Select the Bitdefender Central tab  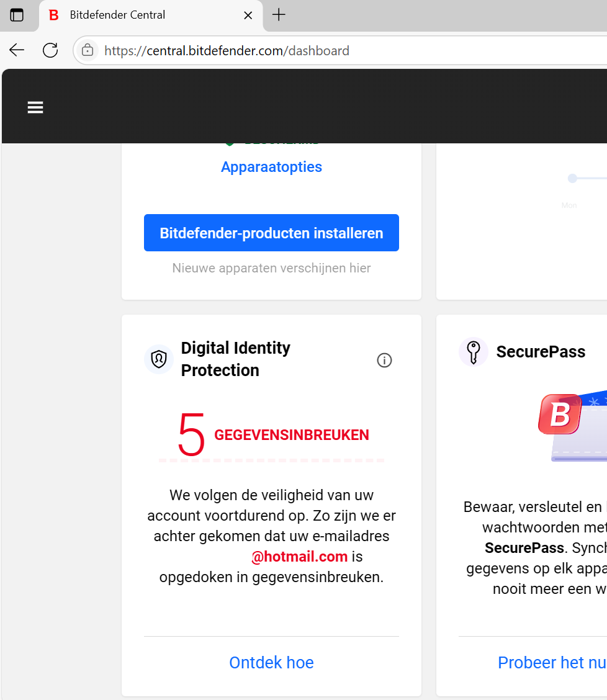[151, 16]
